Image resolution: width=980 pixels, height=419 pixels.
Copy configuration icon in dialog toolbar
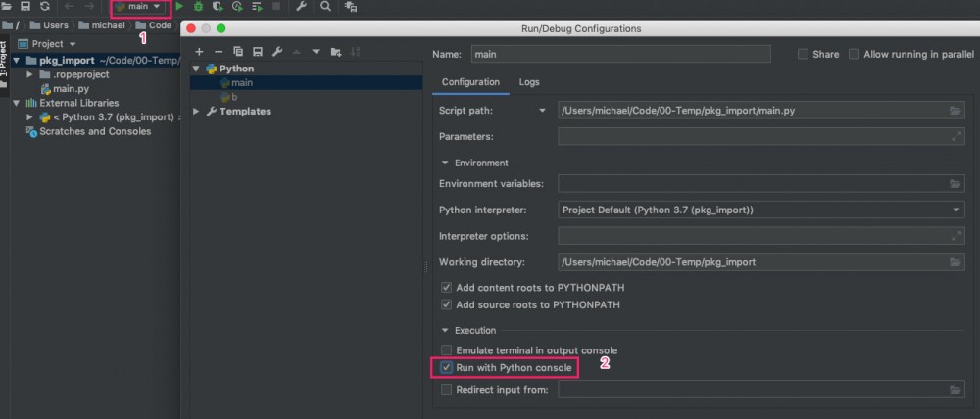tap(237, 52)
